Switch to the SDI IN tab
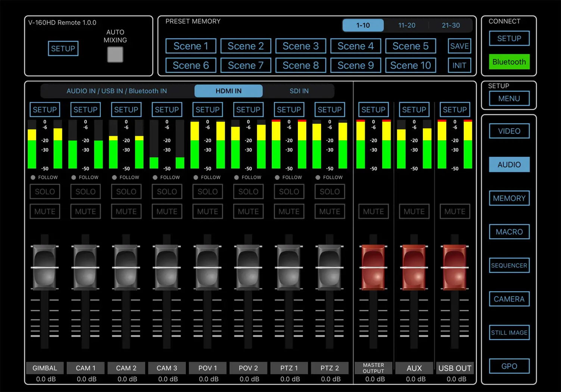Image resolution: width=561 pixels, height=392 pixels. [x=299, y=91]
